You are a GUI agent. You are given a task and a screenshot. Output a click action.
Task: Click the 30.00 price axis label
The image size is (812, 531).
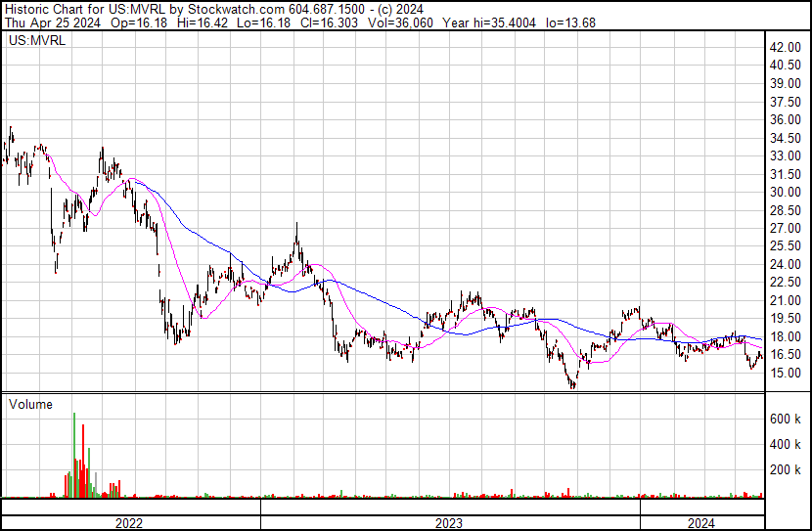[x=786, y=192]
